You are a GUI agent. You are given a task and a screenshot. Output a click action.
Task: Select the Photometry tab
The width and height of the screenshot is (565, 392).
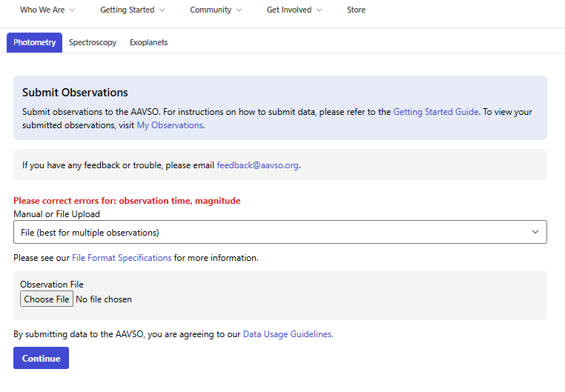35,42
